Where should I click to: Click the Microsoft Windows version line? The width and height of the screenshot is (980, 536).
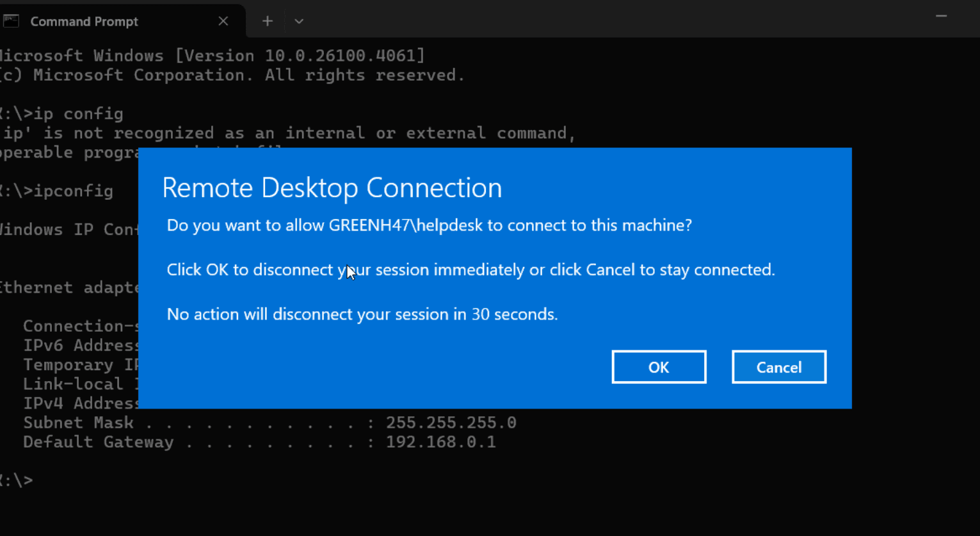tap(213, 56)
